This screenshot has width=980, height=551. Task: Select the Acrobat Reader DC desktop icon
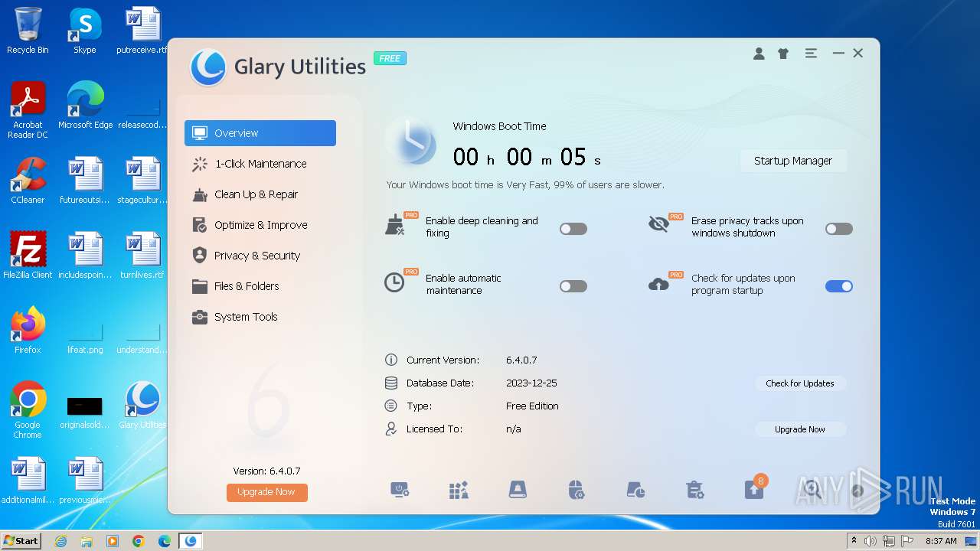point(28,110)
